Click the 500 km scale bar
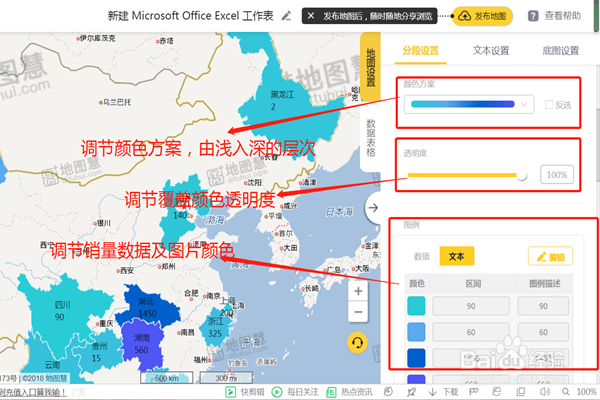The height and width of the screenshot is (400, 600). [x=166, y=378]
